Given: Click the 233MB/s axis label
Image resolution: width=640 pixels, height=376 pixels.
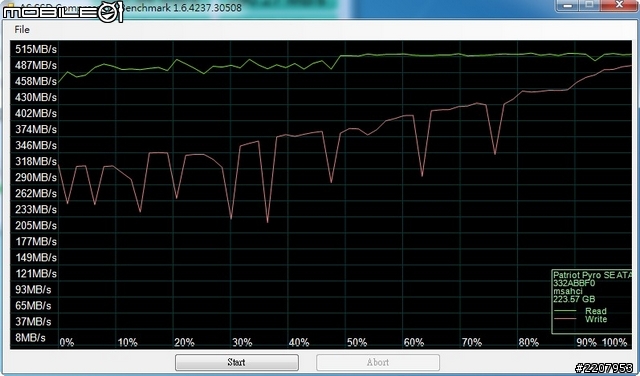Looking at the screenshot, I should pyautogui.click(x=36, y=209).
